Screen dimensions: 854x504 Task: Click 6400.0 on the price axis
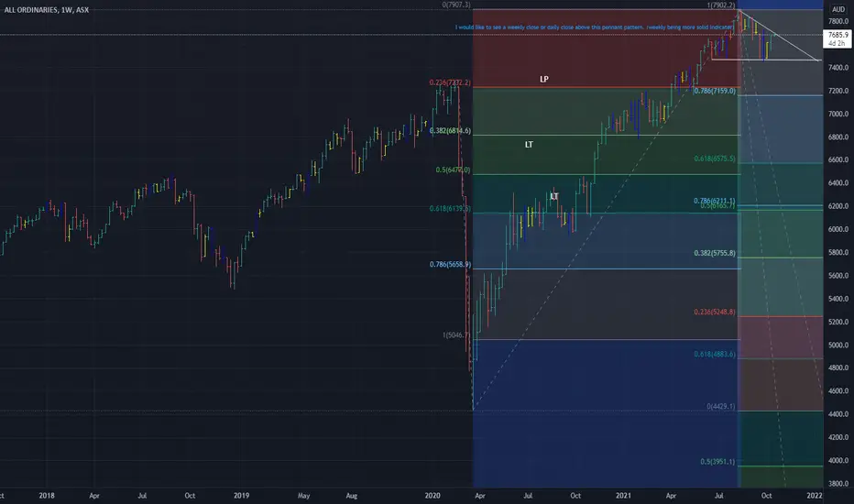tap(838, 183)
